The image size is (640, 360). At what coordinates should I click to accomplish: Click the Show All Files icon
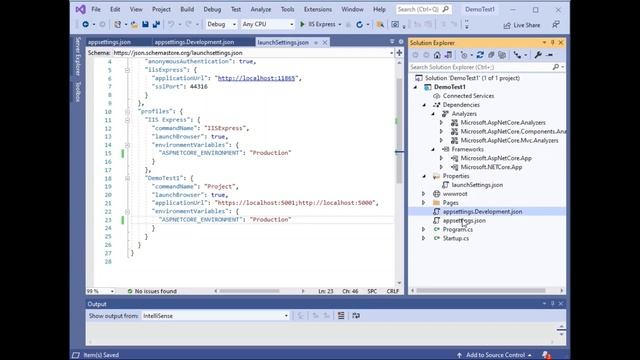pos(502,55)
